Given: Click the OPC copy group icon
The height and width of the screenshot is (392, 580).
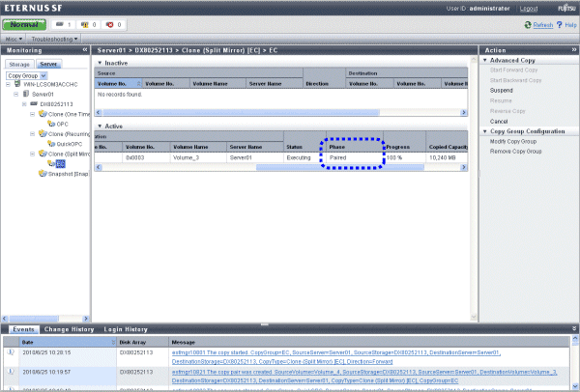Looking at the screenshot, I should click(x=51, y=124).
